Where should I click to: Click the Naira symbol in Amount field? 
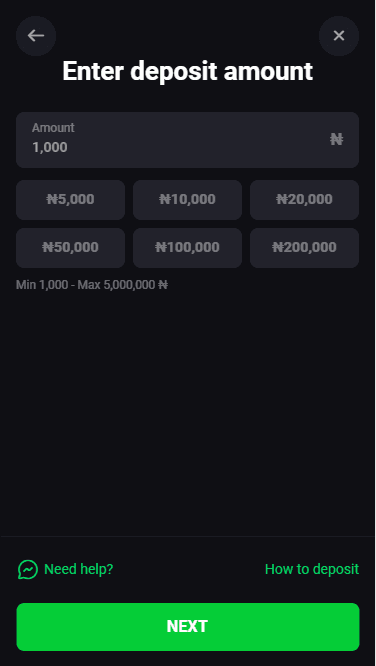[x=336, y=139]
